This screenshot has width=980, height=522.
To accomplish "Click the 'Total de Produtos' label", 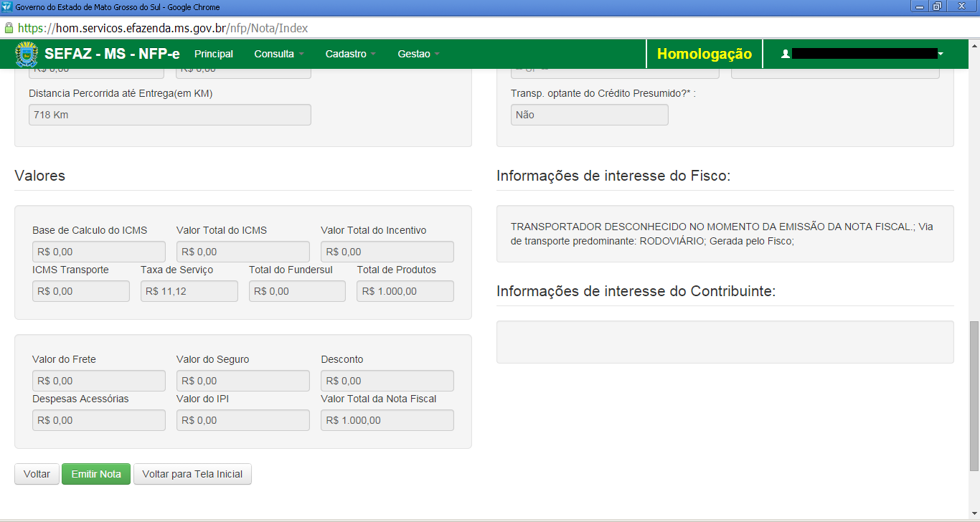I will (397, 270).
